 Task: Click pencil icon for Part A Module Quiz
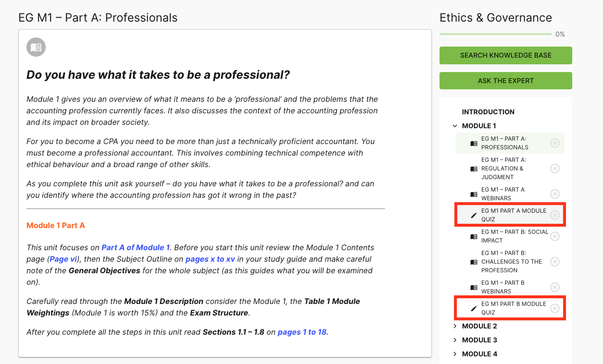[x=474, y=215]
